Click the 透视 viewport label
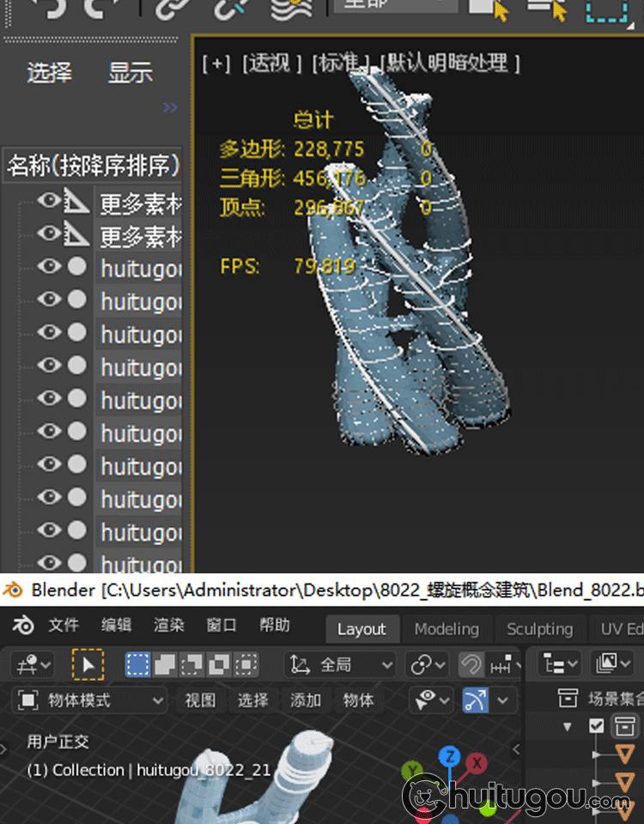Screen dimensions: 644x824 271,64
